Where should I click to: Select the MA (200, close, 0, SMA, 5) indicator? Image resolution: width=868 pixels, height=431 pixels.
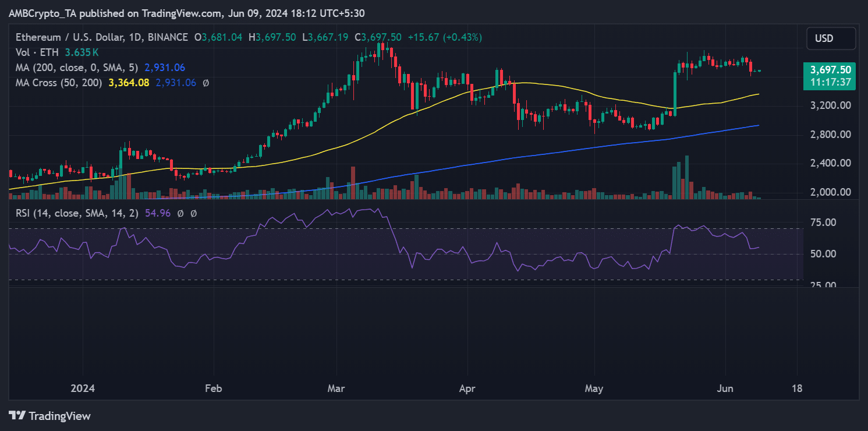click(x=77, y=68)
